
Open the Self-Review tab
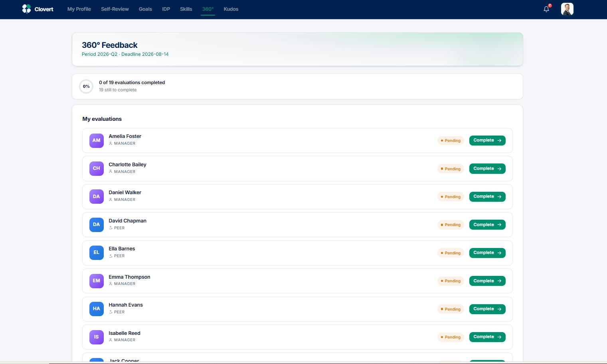pos(115,9)
